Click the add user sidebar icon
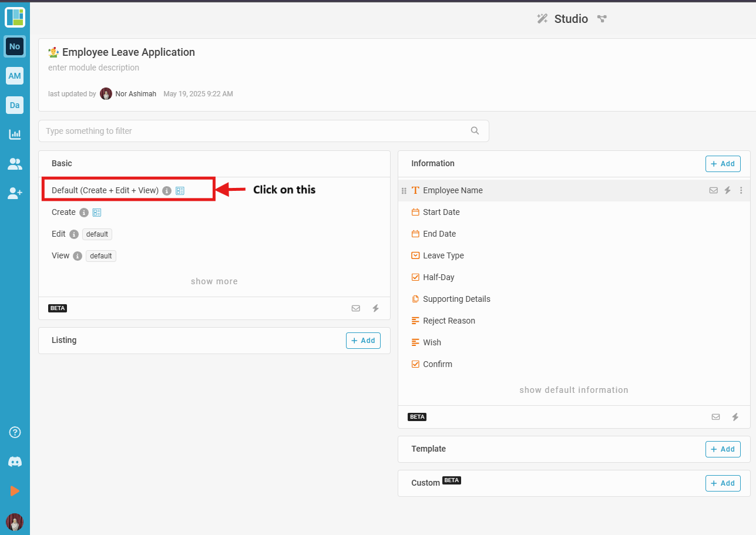Viewport: 756px width, 535px height. pos(15,193)
